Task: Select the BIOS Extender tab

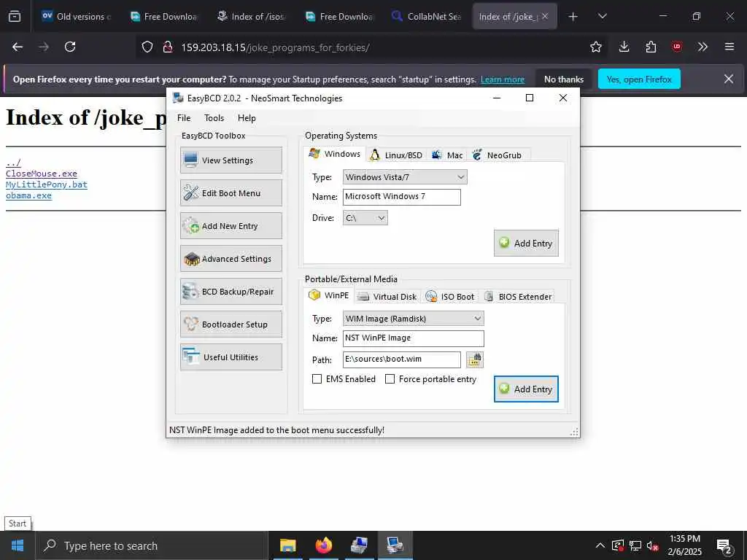Action: [x=518, y=297]
